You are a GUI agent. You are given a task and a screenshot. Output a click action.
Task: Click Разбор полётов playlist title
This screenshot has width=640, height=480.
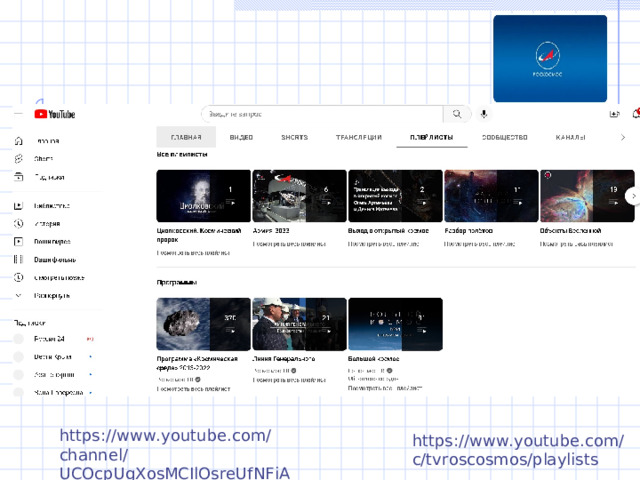[469, 231]
